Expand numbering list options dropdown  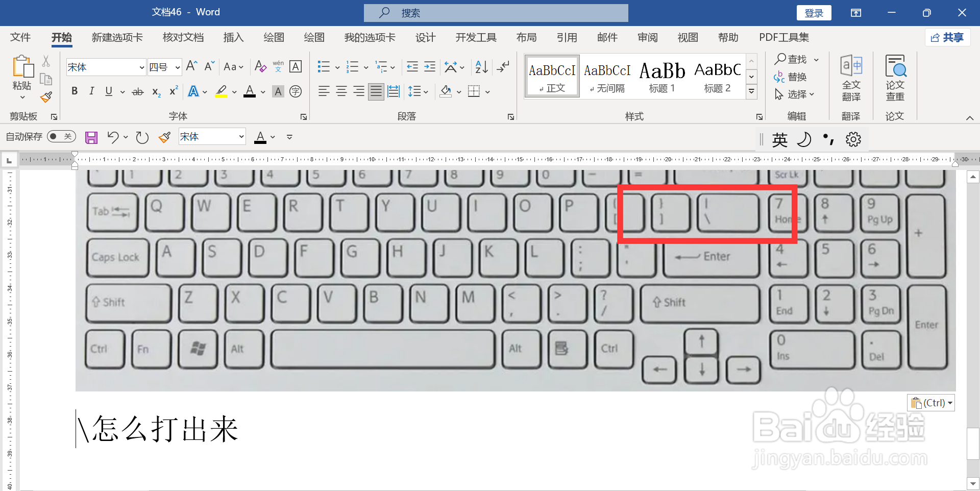click(x=366, y=67)
